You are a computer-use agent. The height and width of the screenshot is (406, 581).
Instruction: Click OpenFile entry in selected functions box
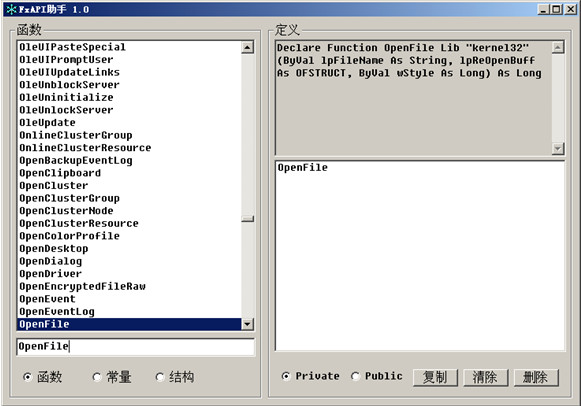[x=303, y=168]
